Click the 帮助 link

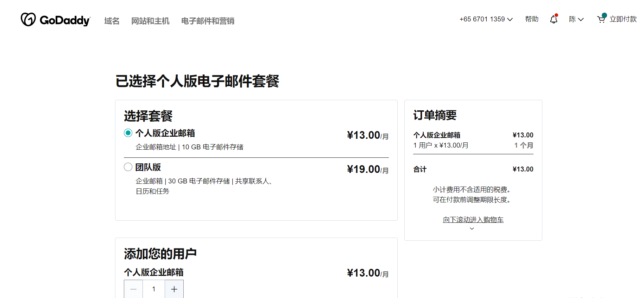(532, 19)
